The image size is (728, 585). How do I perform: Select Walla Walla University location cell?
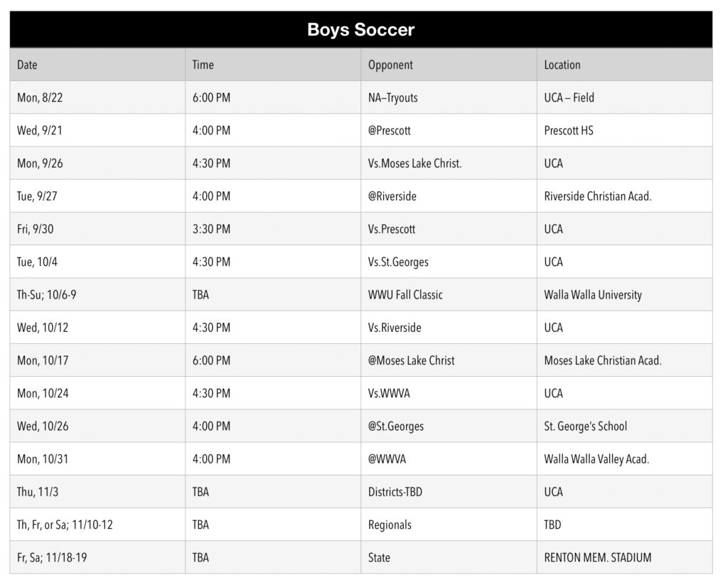click(x=625, y=295)
